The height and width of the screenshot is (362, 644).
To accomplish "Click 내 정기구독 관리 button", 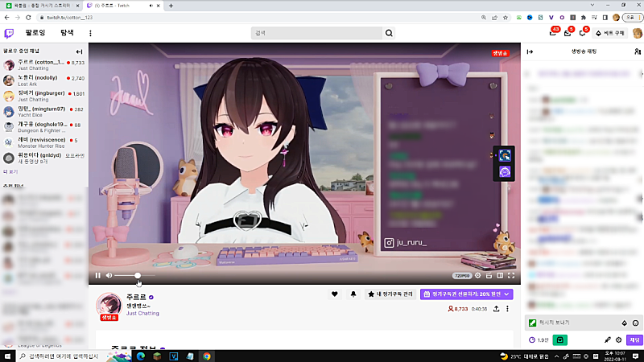I will click(x=390, y=294).
